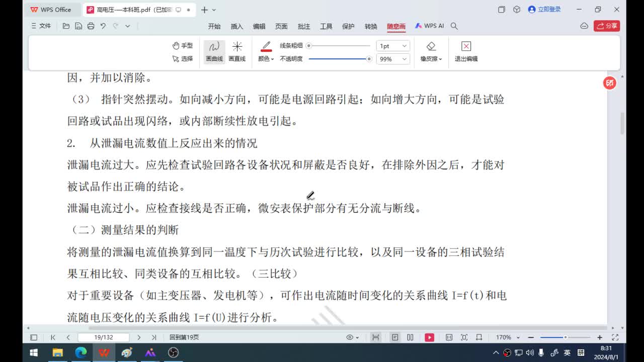Switch to the 插入 tab

(236, 26)
